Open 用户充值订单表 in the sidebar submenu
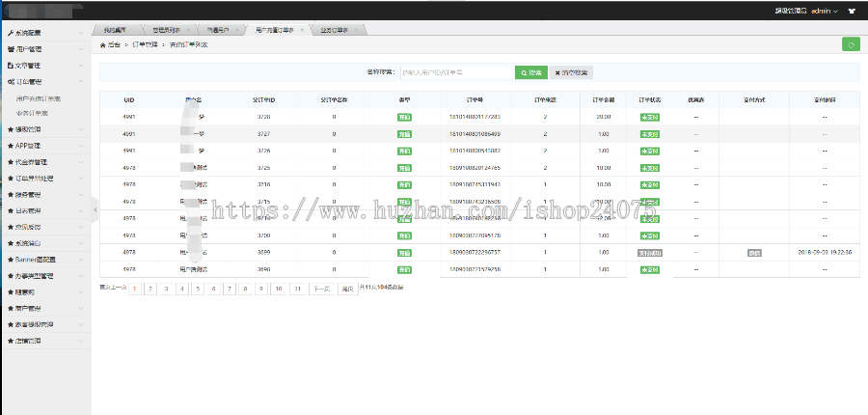The height and width of the screenshot is (415, 868). [39, 98]
